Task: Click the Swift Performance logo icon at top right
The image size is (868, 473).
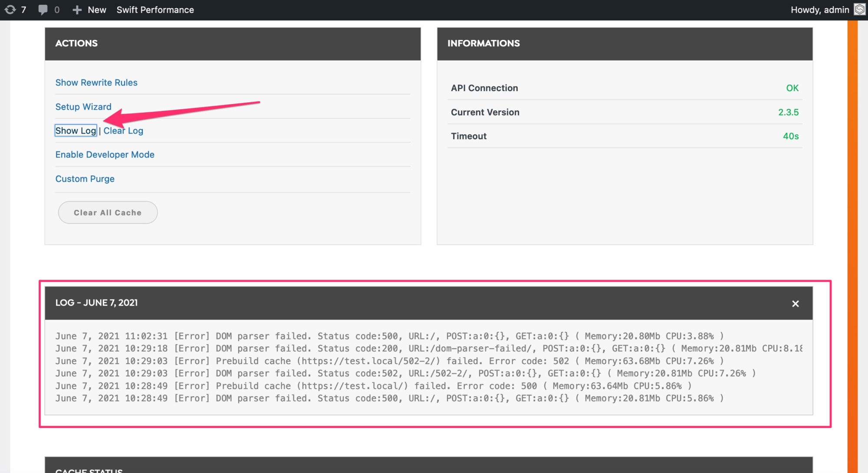Action: click(860, 10)
